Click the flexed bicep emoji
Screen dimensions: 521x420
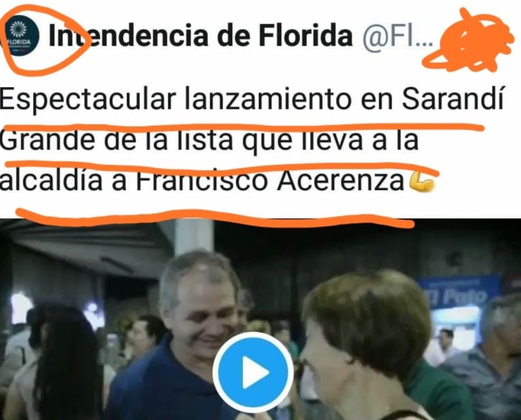point(421,182)
